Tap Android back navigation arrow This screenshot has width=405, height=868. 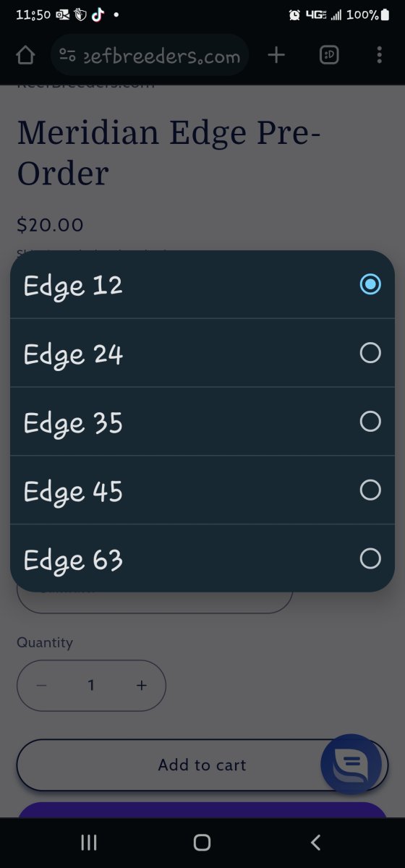click(315, 842)
